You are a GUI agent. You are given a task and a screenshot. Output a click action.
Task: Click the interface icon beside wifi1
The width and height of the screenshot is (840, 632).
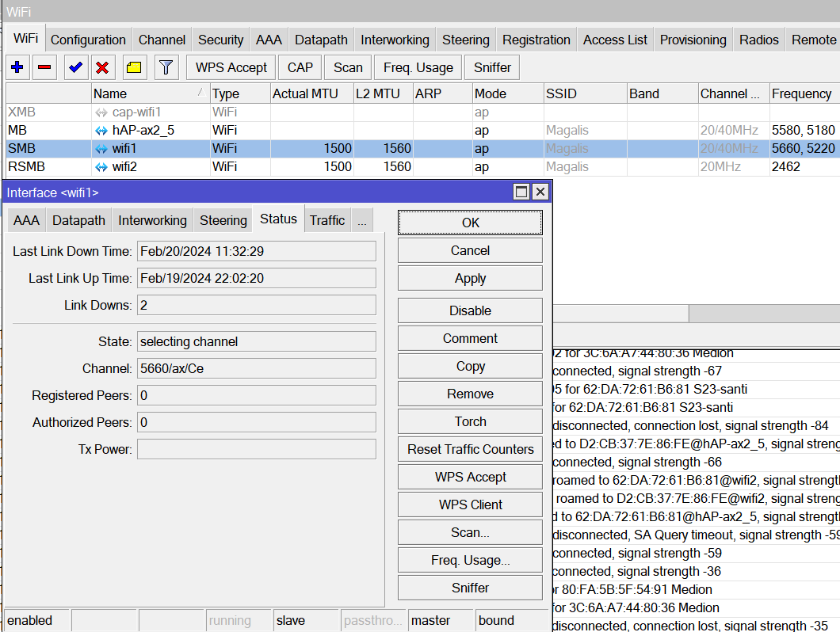click(x=101, y=148)
